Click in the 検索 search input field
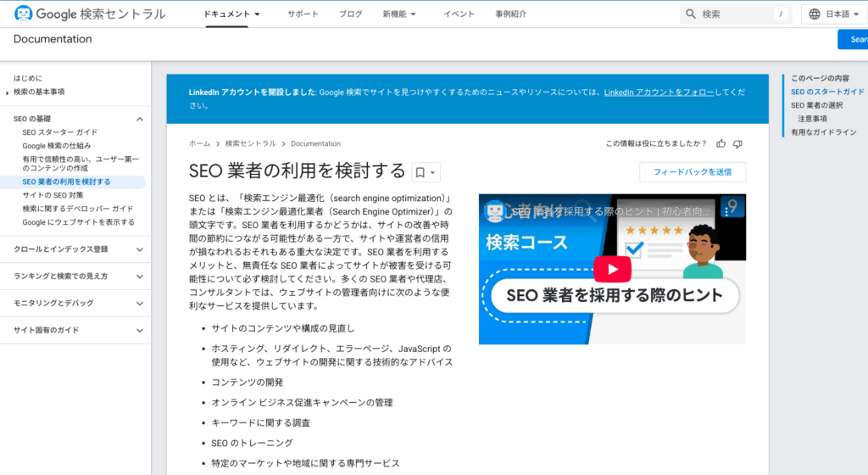 [737, 14]
